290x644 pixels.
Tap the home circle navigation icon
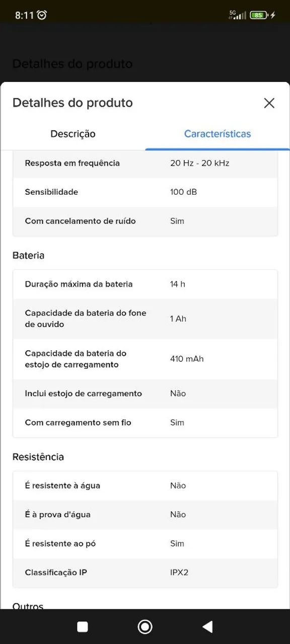click(x=144, y=626)
